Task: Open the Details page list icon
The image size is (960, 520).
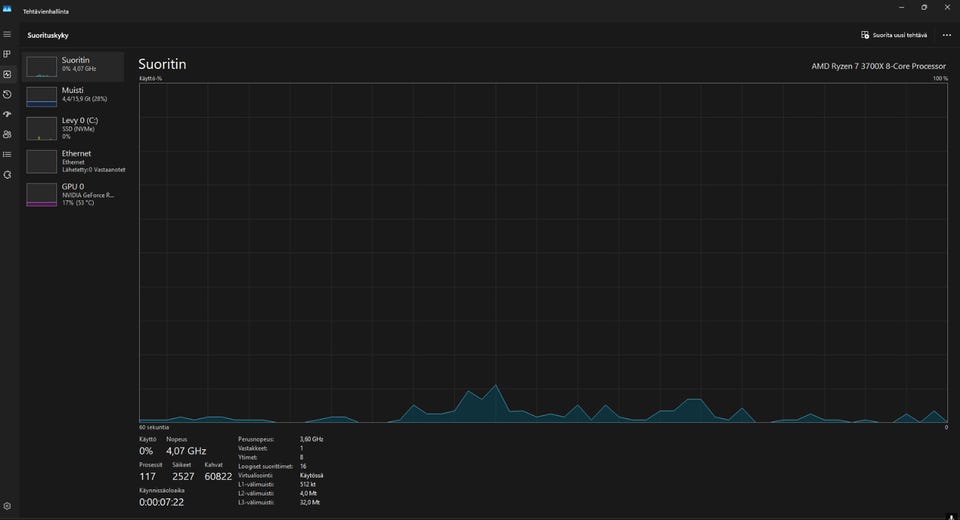Action: point(7,154)
